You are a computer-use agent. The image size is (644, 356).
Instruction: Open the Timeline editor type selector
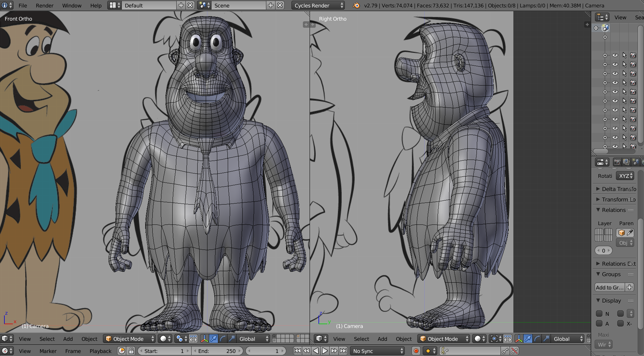(x=7, y=351)
